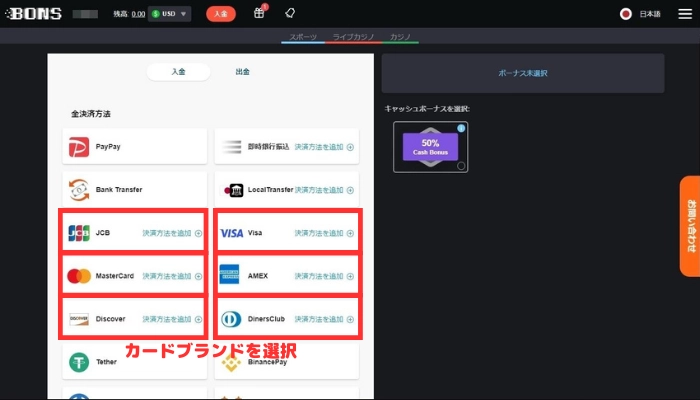Viewport: 700px width, 400px height.
Task: Click the キャッシュボーナスを選択 label
Action: 427,108
